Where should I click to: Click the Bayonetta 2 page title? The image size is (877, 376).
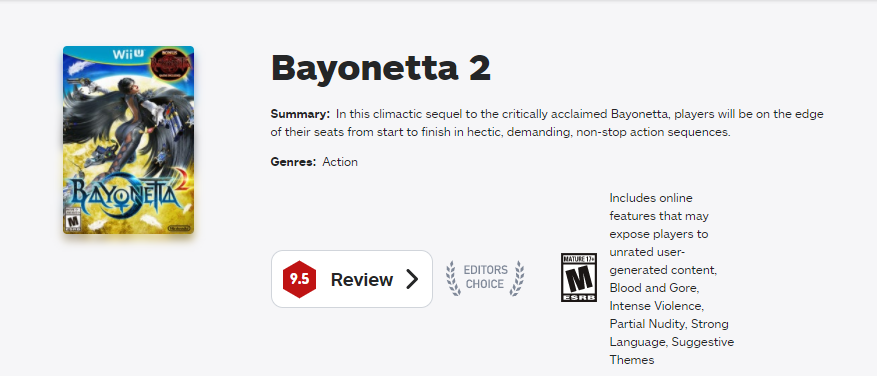pos(380,68)
